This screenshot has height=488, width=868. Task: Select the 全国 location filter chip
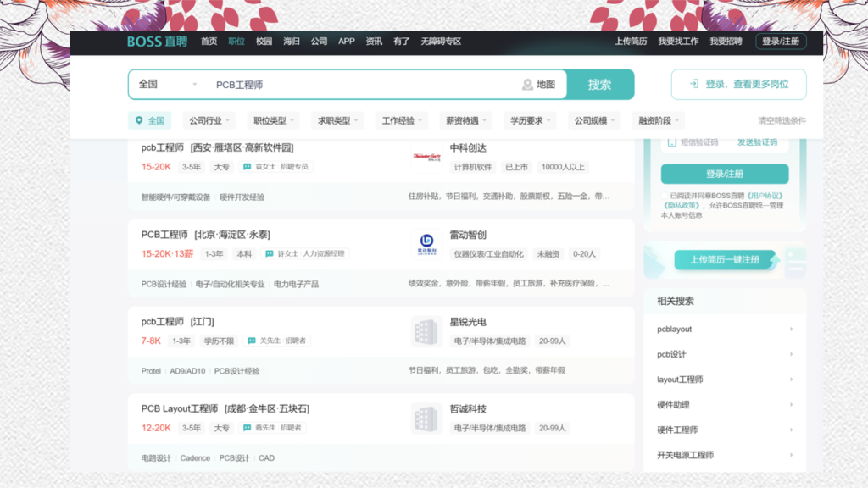pos(149,120)
